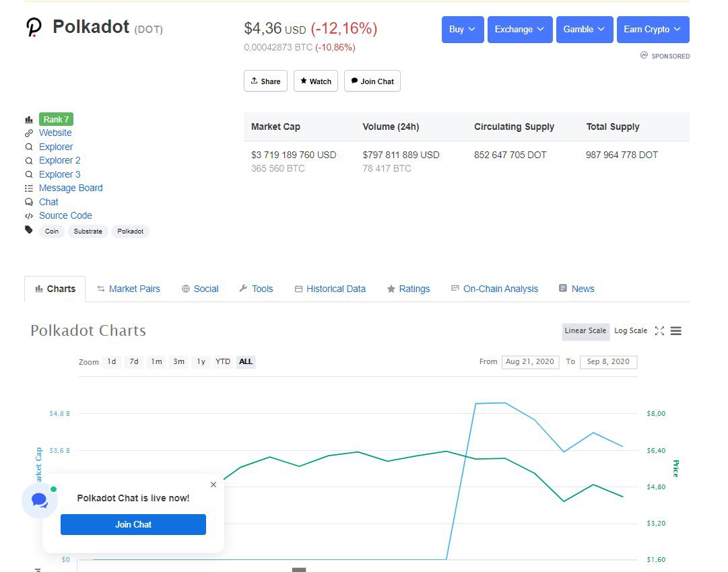Open the Exchange dropdown

pyautogui.click(x=520, y=29)
